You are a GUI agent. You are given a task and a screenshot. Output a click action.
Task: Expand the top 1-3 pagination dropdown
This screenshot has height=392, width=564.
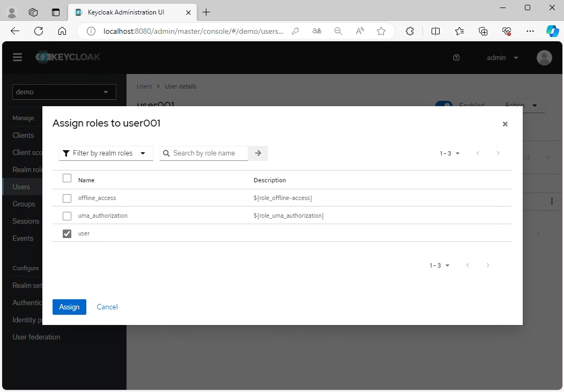tap(450, 153)
